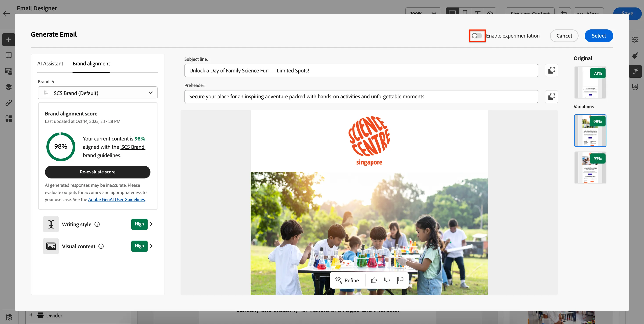Viewport: 644px width, 324px height.
Task: Click the Cancel button
Action: coord(564,36)
